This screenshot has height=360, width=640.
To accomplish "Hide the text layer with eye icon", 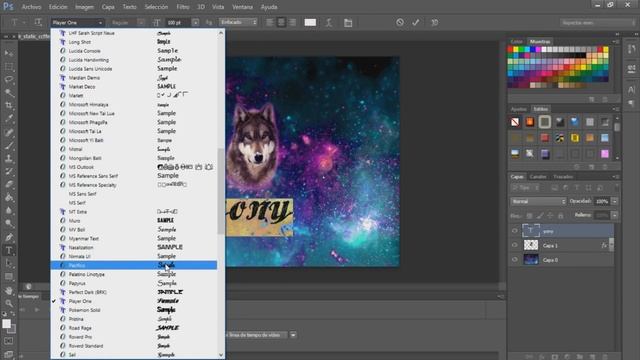I will click(x=514, y=231).
